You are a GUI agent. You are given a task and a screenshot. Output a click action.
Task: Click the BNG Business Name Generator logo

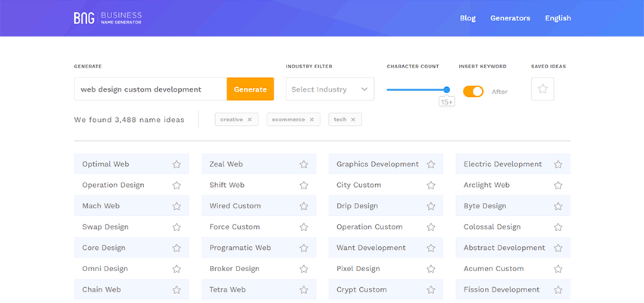click(x=108, y=17)
